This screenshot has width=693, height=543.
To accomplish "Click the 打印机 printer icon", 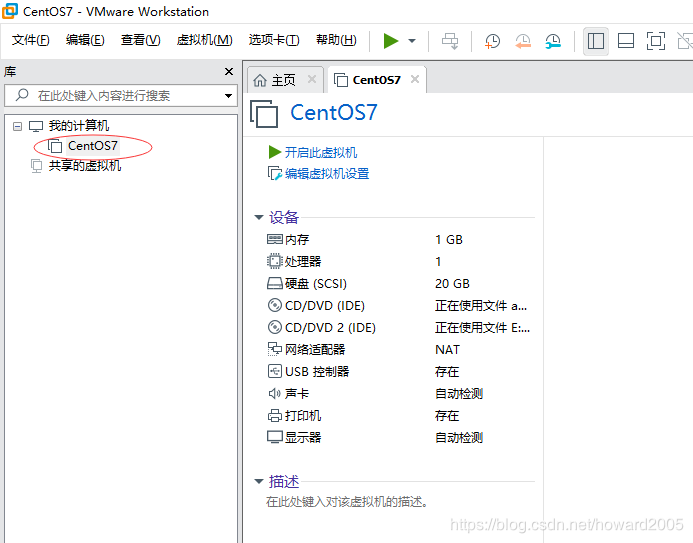I will pos(274,415).
